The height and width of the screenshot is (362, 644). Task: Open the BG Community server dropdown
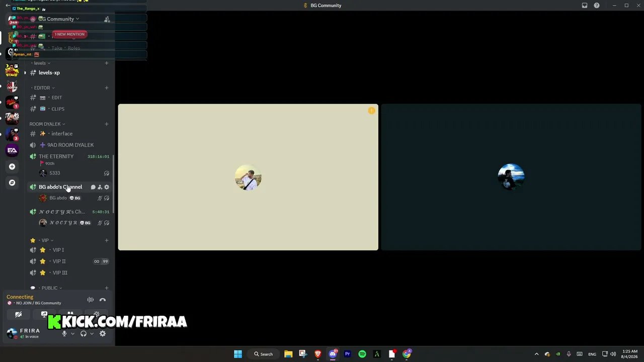60,19
